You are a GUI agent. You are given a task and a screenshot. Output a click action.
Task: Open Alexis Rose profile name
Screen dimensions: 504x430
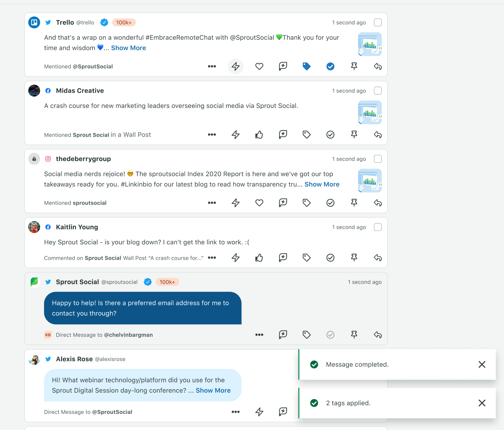(x=74, y=359)
